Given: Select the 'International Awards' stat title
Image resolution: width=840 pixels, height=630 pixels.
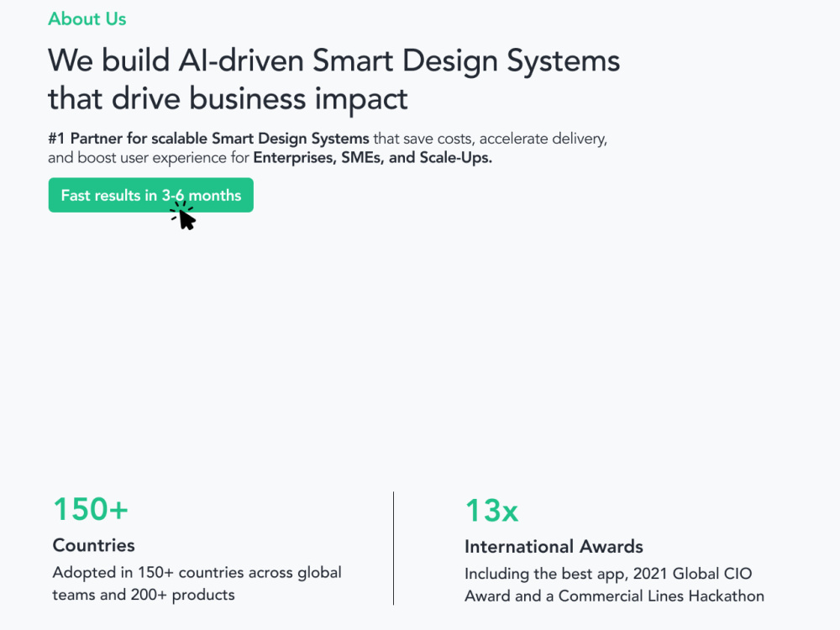Looking at the screenshot, I should [x=554, y=547].
